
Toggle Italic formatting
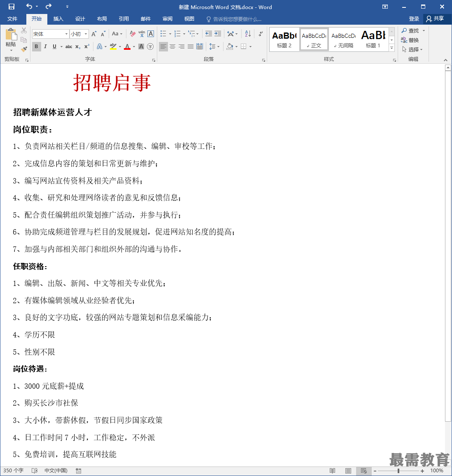coord(45,46)
